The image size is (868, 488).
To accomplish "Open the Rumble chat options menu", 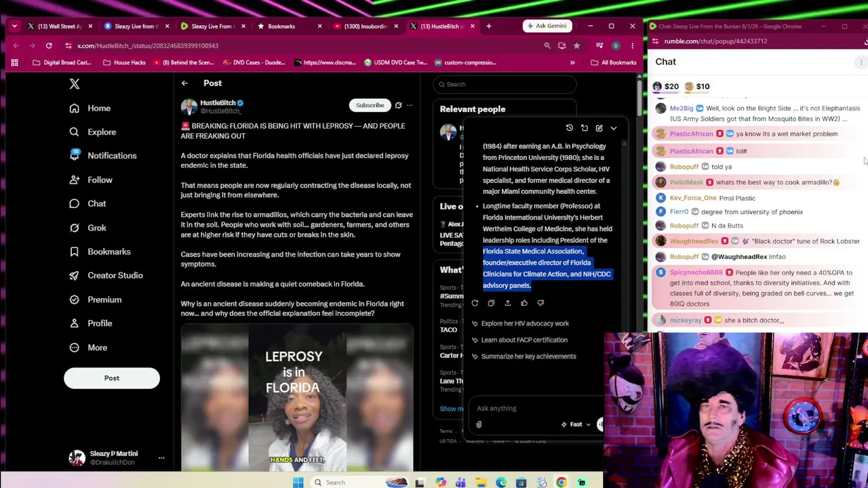I will point(861,62).
